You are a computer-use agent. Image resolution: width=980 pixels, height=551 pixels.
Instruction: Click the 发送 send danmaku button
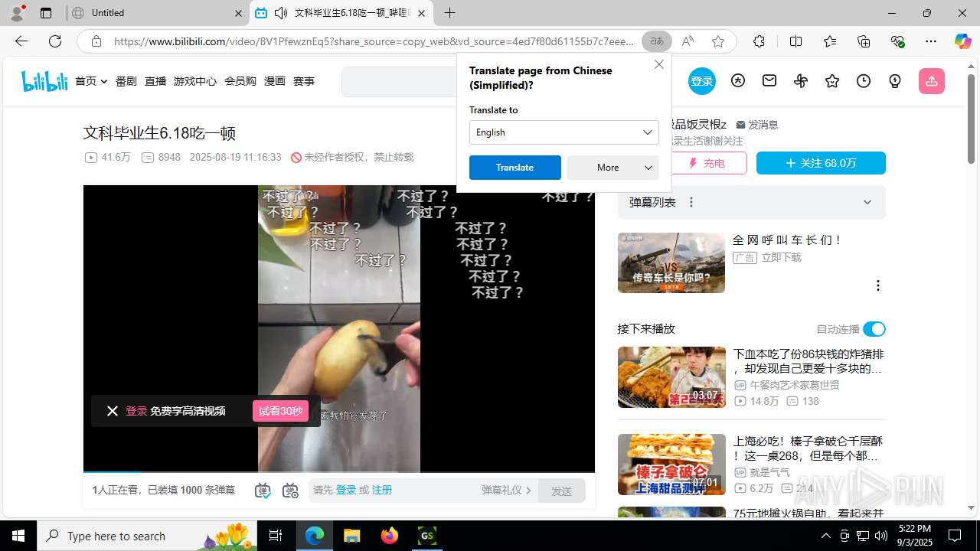point(562,491)
